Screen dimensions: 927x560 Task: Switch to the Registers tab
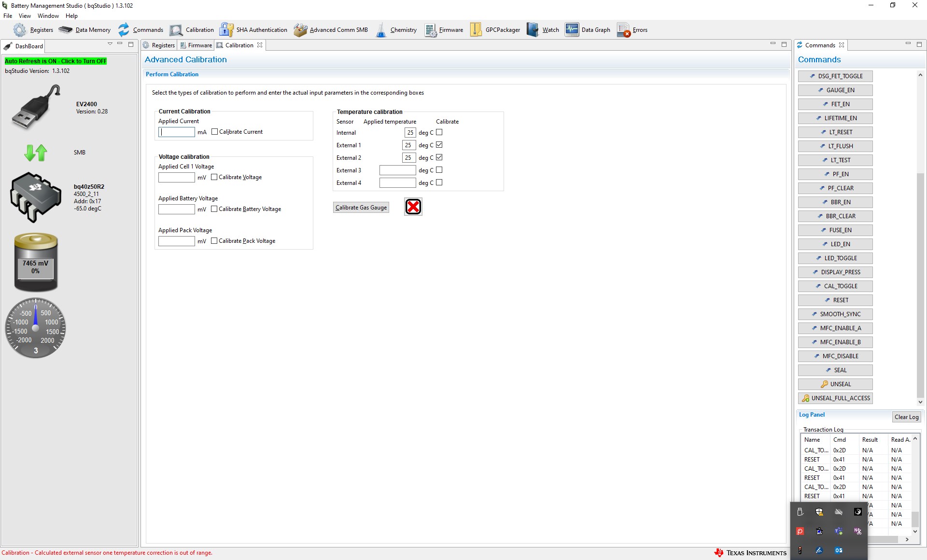159,45
